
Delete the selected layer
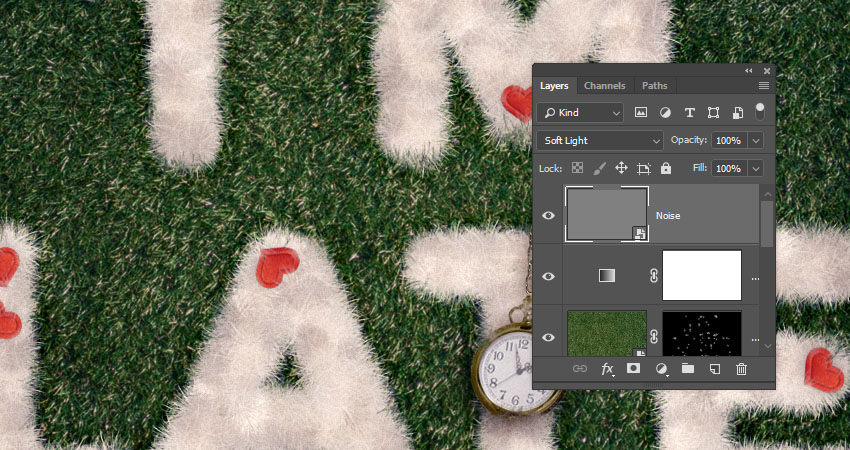[x=741, y=369]
